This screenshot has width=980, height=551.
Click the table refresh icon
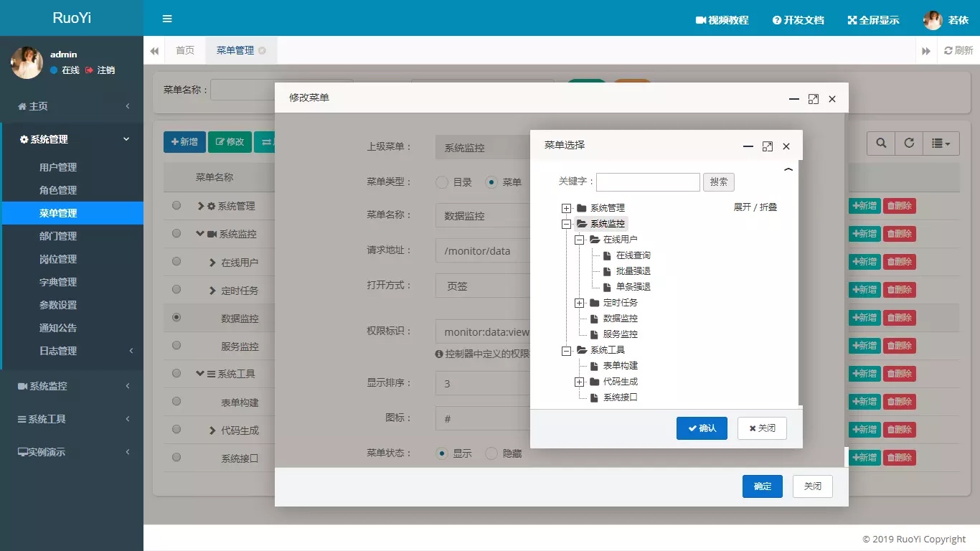(x=909, y=143)
